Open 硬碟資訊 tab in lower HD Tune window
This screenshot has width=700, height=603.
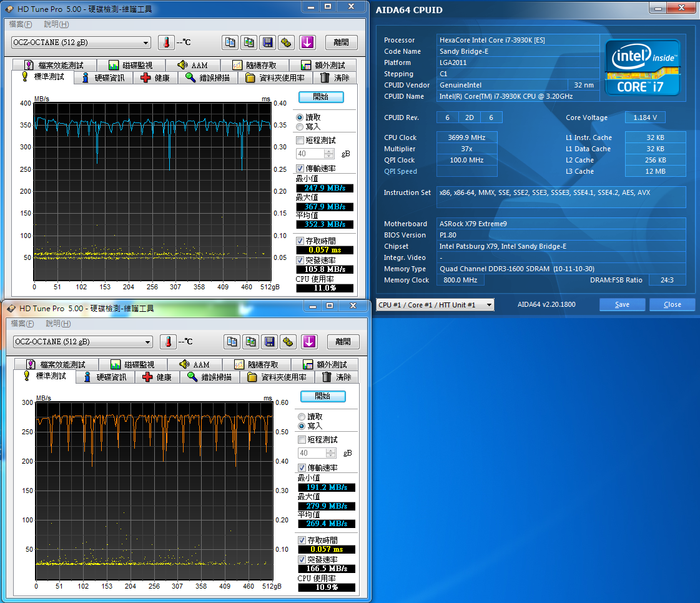point(105,377)
